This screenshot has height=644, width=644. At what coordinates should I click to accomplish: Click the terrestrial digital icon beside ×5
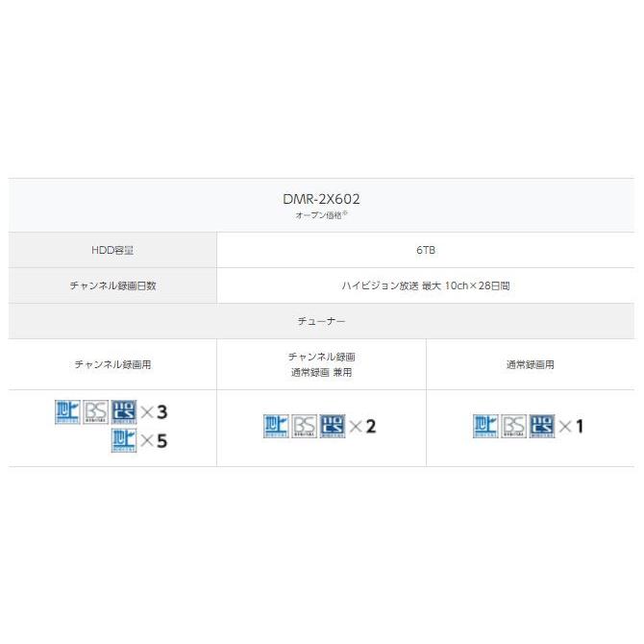(124, 440)
